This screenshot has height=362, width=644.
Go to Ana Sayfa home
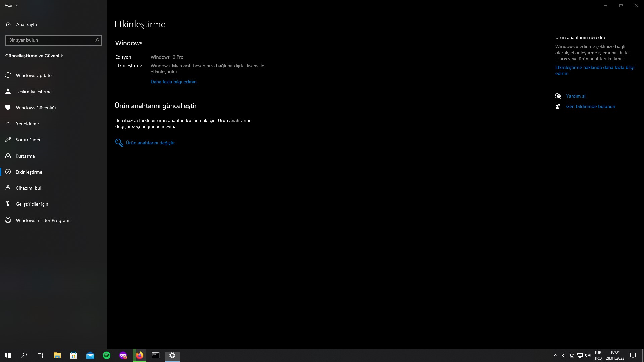26,24
